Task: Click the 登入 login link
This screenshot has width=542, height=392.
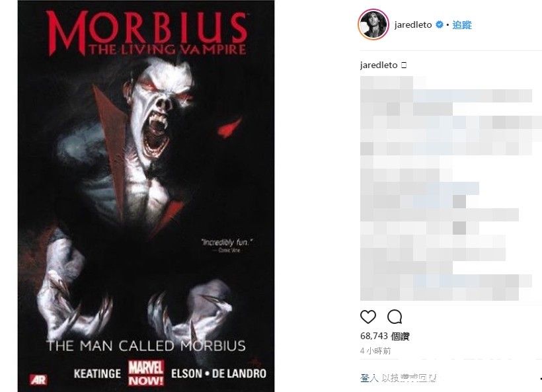Action: [369, 378]
